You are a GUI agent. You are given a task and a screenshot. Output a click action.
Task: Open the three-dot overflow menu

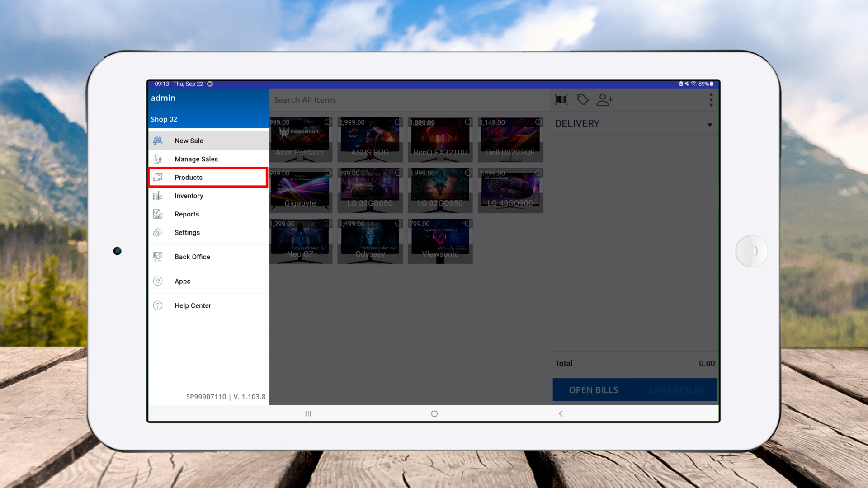click(x=711, y=100)
